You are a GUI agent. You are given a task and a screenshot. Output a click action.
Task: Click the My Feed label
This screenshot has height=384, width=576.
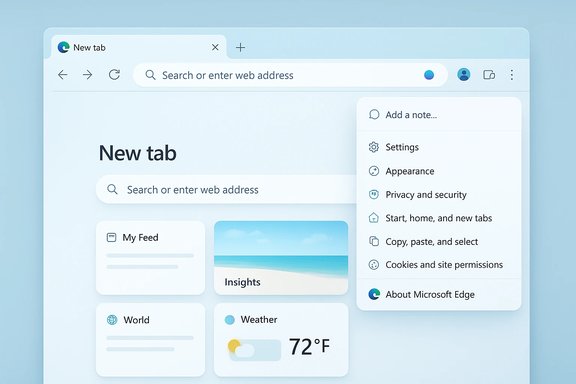[140, 237]
